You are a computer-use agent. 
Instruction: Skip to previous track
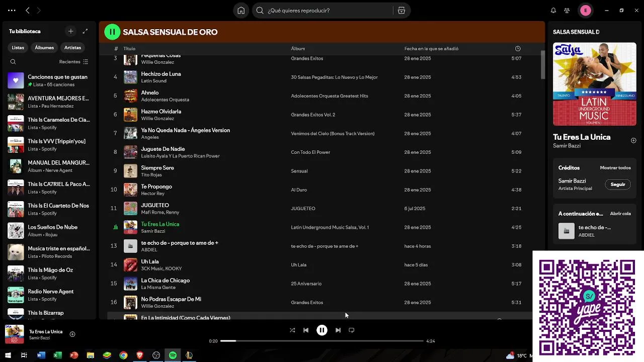coord(306,330)
